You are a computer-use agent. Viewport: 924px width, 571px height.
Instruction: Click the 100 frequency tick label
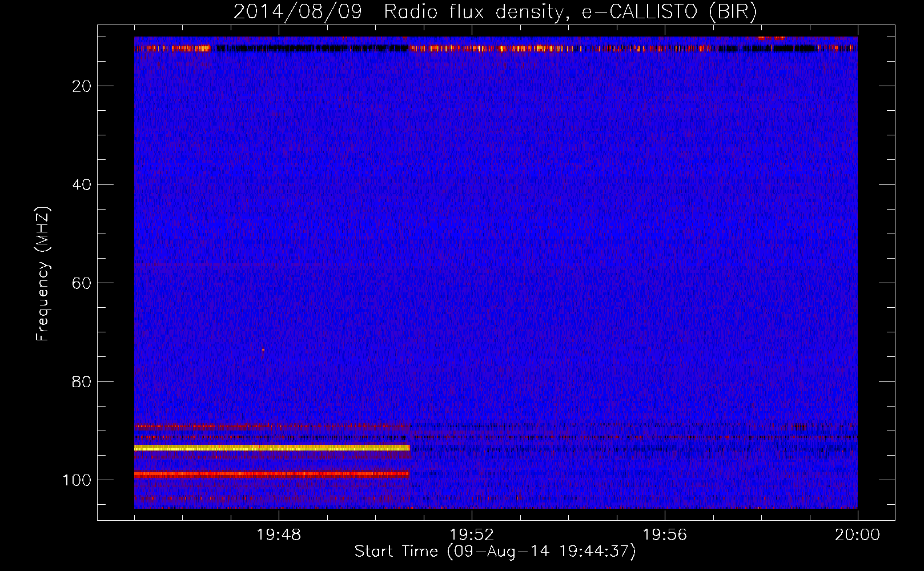pos(77,480)
